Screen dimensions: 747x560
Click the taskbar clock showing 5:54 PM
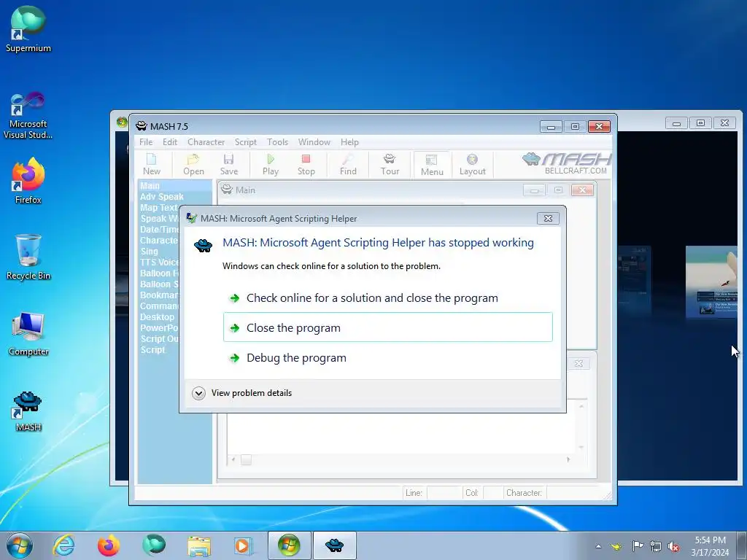click(x=710, y=545)
